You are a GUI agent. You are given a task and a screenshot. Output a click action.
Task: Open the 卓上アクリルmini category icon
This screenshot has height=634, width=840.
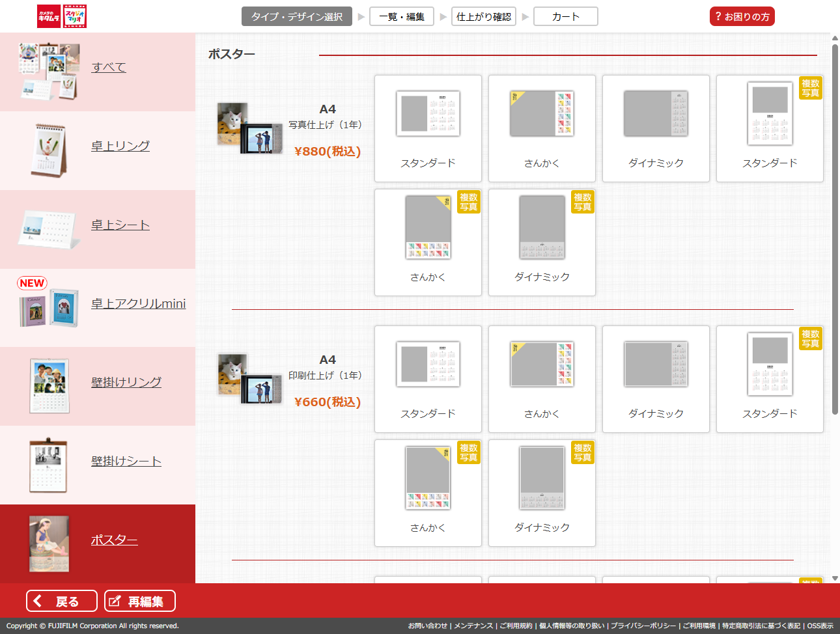(49, 308)
